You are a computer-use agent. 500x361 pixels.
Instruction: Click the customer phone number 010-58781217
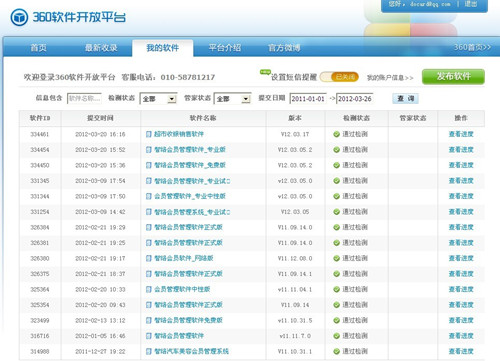tap(188, 77)
